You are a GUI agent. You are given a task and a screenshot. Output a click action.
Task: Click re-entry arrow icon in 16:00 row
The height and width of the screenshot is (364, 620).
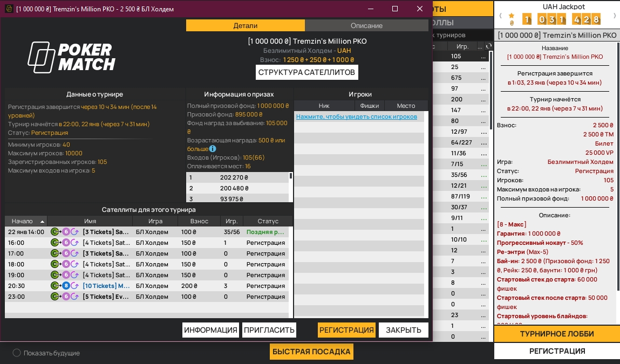tap(74, 243)
